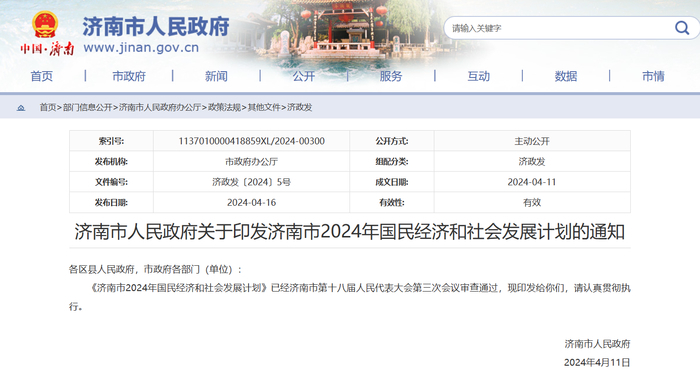Image resolution: width=700 pixels, height=373 pixels.
Task: Open the 首页 navigation menu
Action: click(42, 76)
